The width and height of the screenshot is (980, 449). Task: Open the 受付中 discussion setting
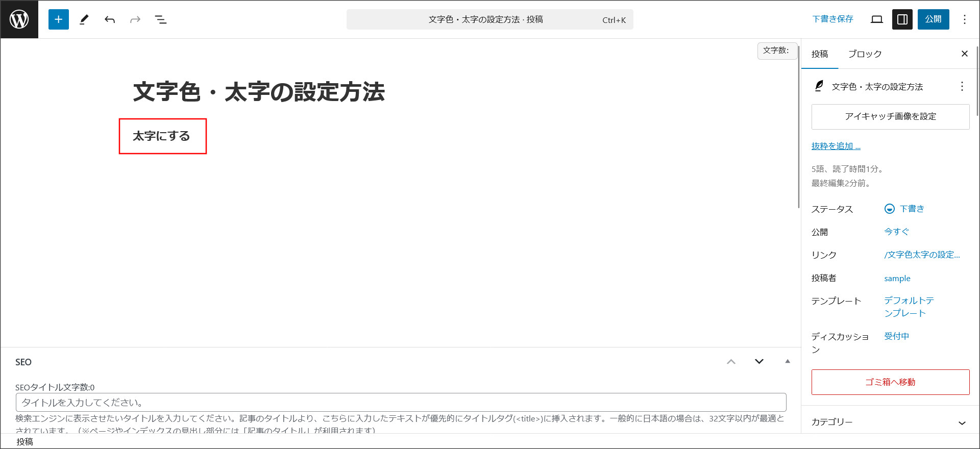(897, 336)
